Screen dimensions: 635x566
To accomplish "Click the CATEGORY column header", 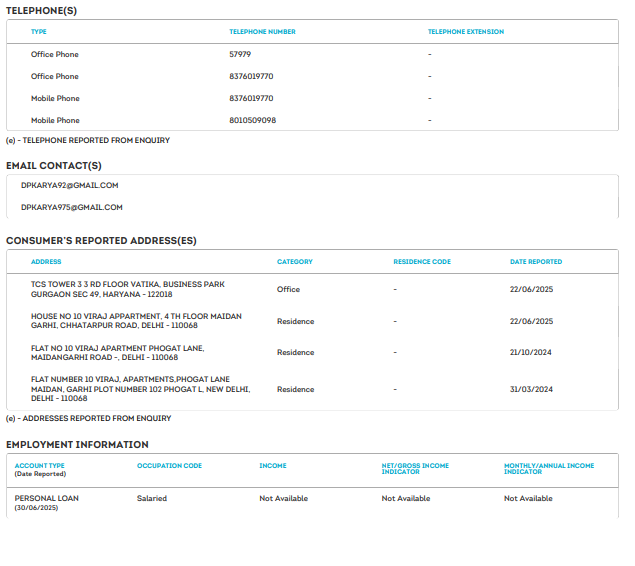I will point(294,262).
